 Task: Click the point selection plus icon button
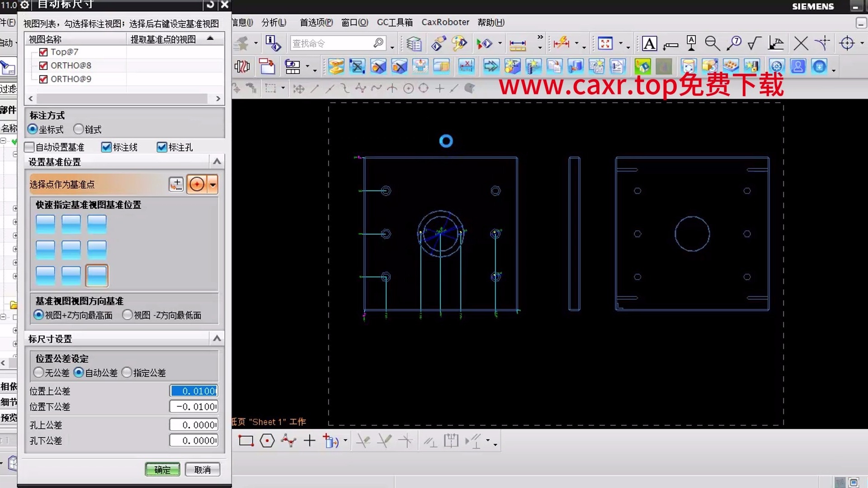tap(176, 184)
